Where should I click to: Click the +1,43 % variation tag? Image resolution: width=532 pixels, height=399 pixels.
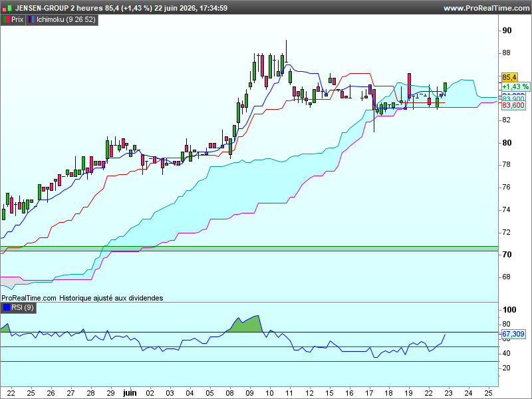coord(515,87)
